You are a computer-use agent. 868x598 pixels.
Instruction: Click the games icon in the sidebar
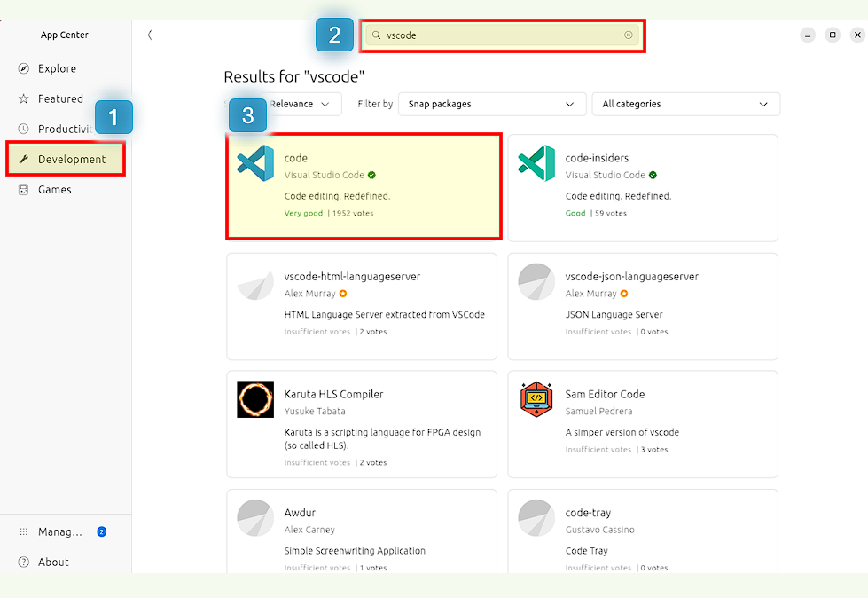[x=23, y=189]
